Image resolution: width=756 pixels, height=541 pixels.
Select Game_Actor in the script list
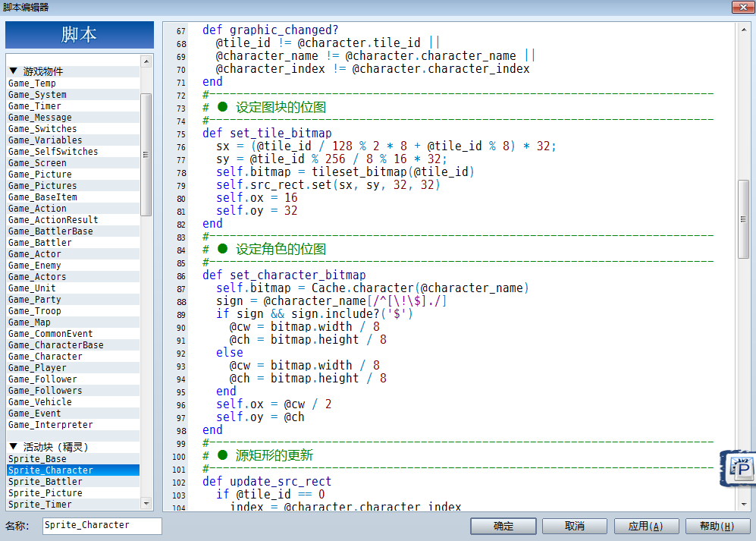tap(74, 254)
